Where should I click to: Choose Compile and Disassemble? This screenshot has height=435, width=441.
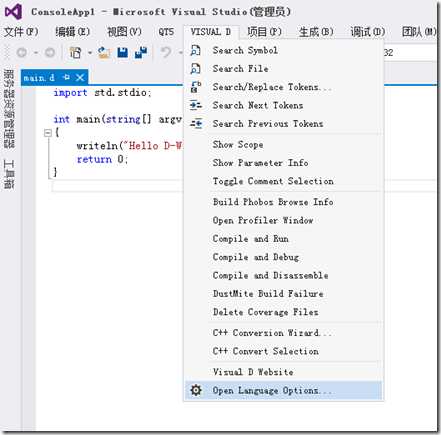point(283,275)
